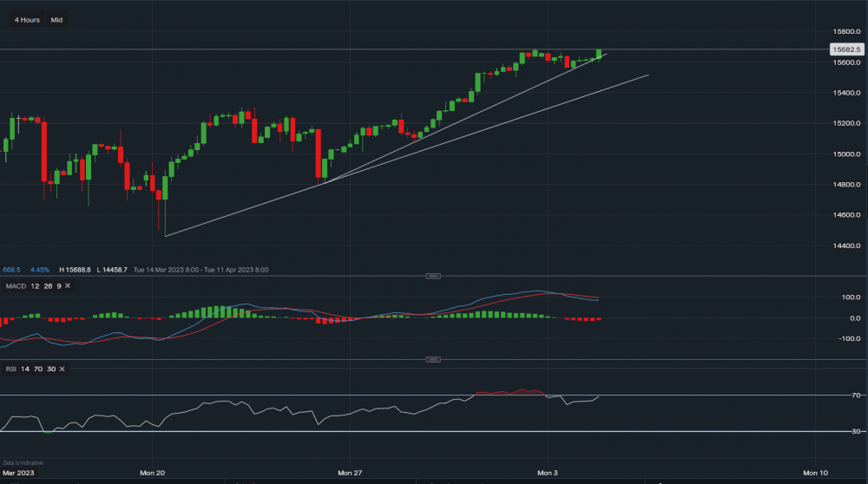Click the RSI overbought value 70
The width and height of the screenshot is (868, 484).
[x=37, y=369]
